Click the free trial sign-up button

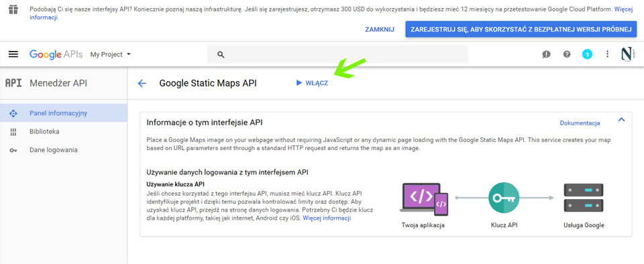pos(521,29)
